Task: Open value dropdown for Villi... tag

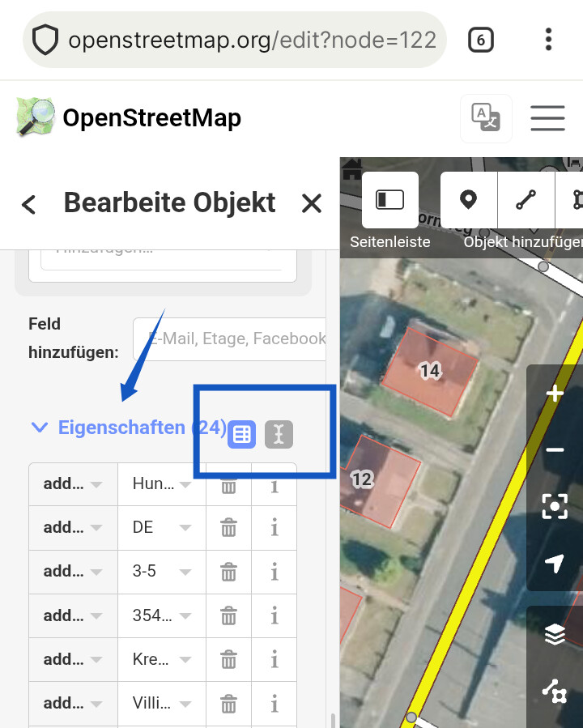Action: [185, 704]
